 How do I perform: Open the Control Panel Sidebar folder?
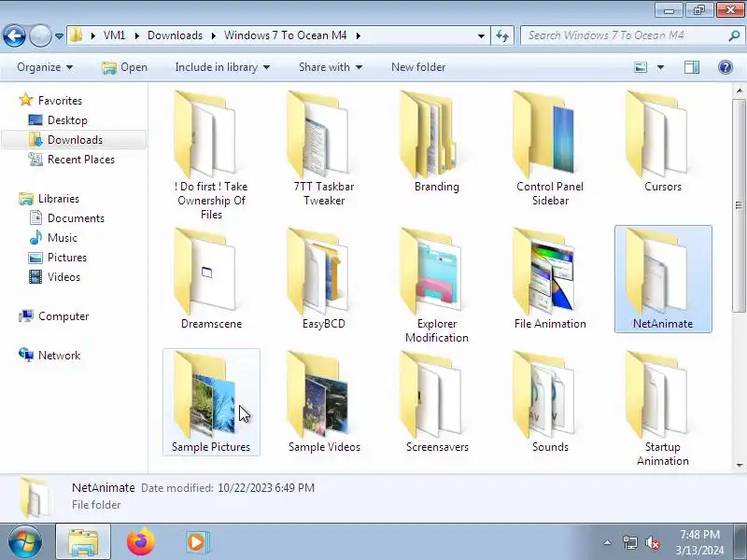(550, 147)
